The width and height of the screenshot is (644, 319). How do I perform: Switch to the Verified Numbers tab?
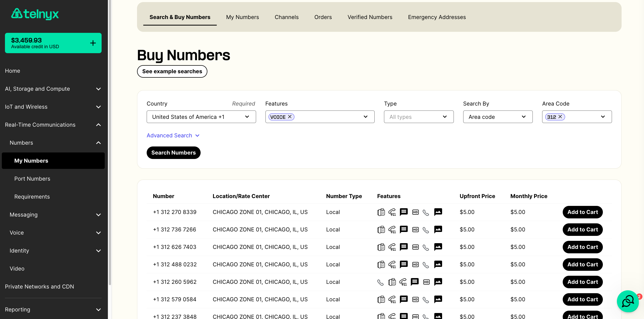[x=370, y=17]
